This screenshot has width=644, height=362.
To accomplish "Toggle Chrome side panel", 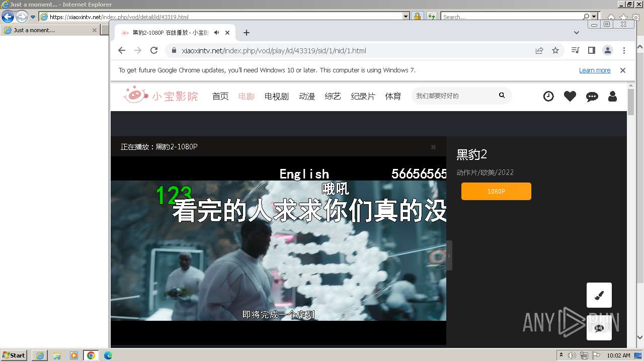I will coord(592,50).
